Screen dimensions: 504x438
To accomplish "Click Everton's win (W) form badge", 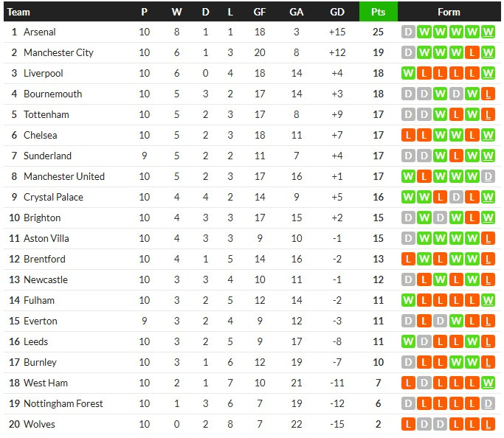I will [457, 321].
